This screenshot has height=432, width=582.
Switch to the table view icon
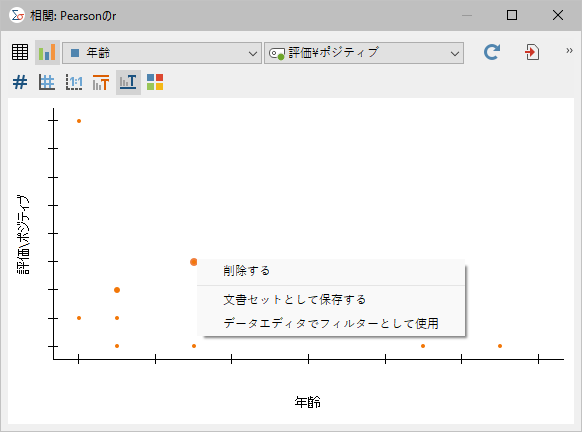20,52
